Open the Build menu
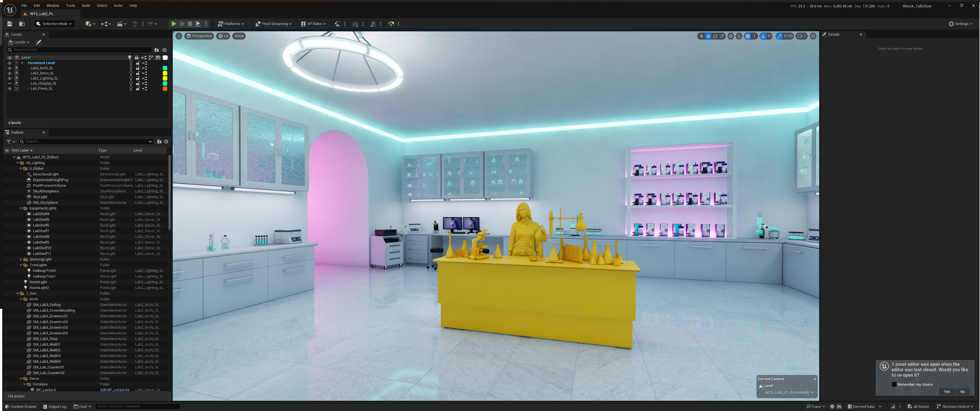The width and height of the screenshot is (980, 411). 86,5
